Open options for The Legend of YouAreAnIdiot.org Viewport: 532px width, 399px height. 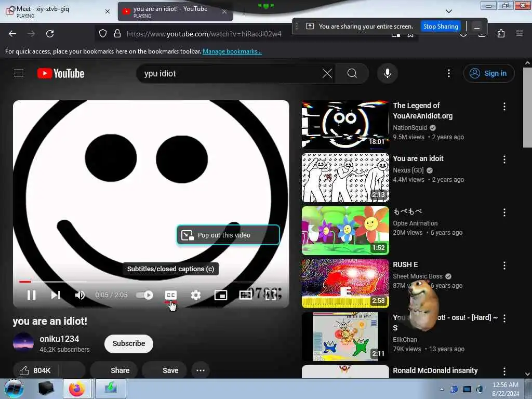504,107
